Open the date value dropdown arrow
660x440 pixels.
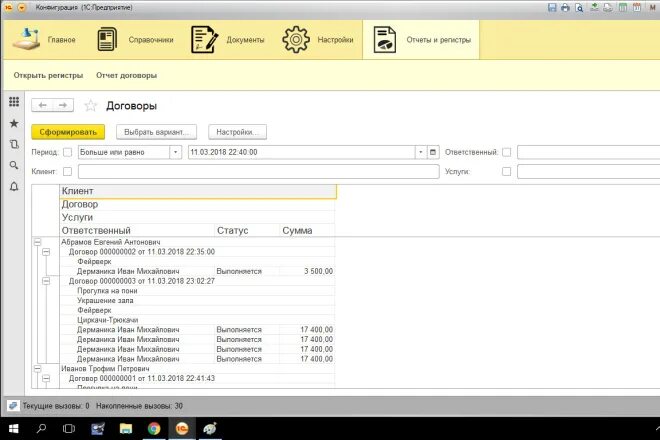[x=420, y=152]
